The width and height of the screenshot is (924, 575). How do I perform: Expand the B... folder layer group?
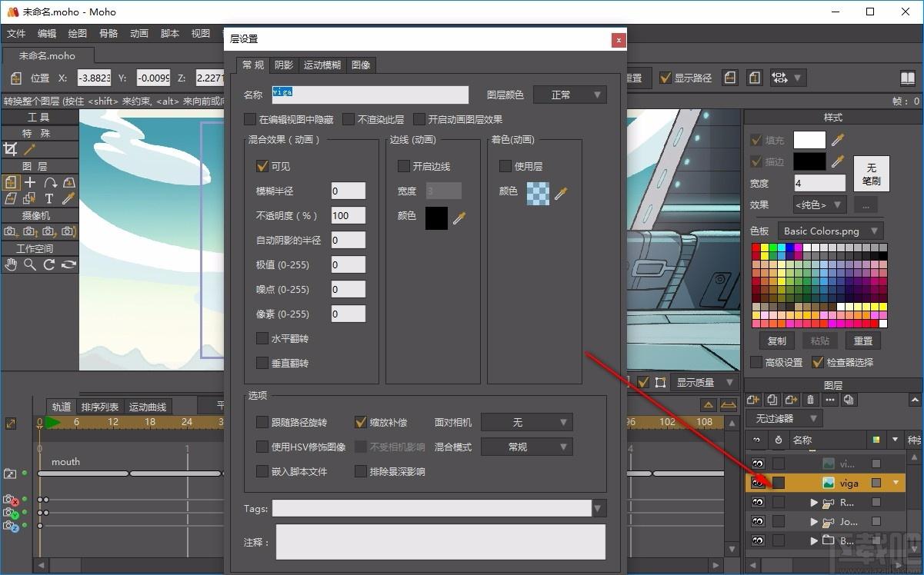(x=814, y=541)
